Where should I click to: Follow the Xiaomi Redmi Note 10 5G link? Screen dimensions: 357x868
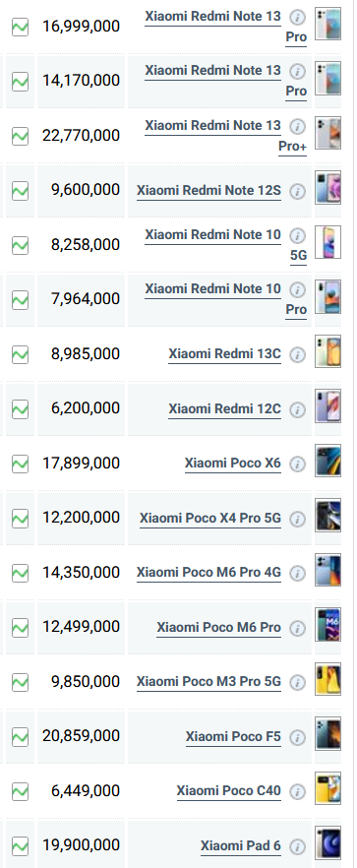[226, 245]
